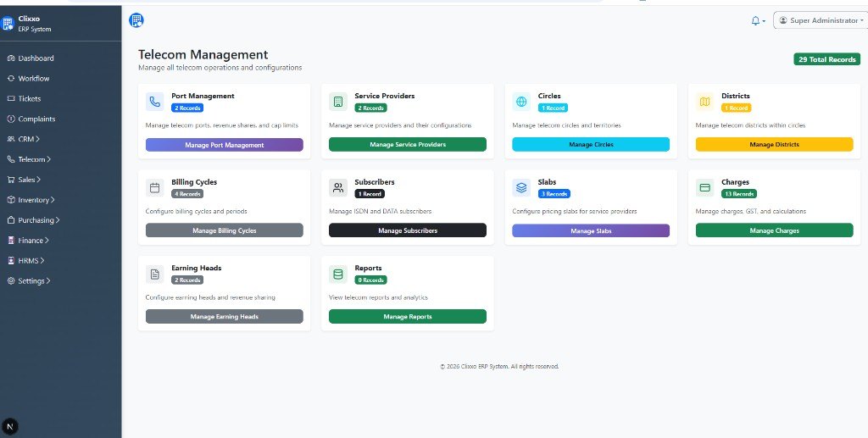
Task: Click the blue building icon in the top bar
Action: tap(136, 20)
